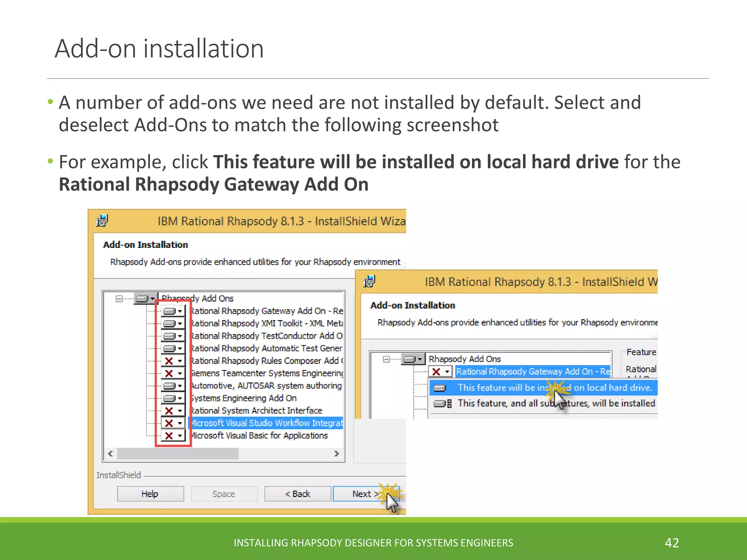Select Rational Rhapsody XMI Toolkit row
This screenshot has height=560, width=747.
(x=266, y=323)
